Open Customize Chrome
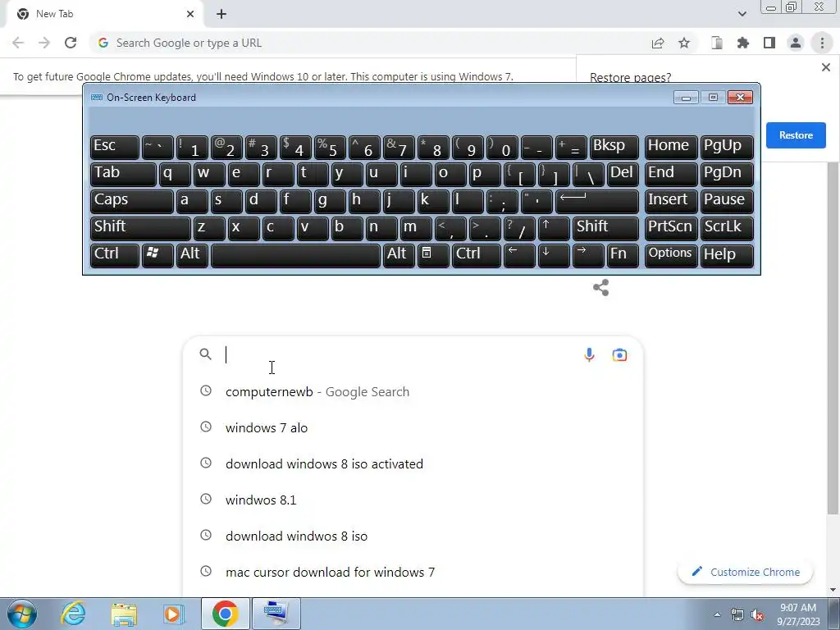The image size is (840, 630). click(x=745, y=572)
